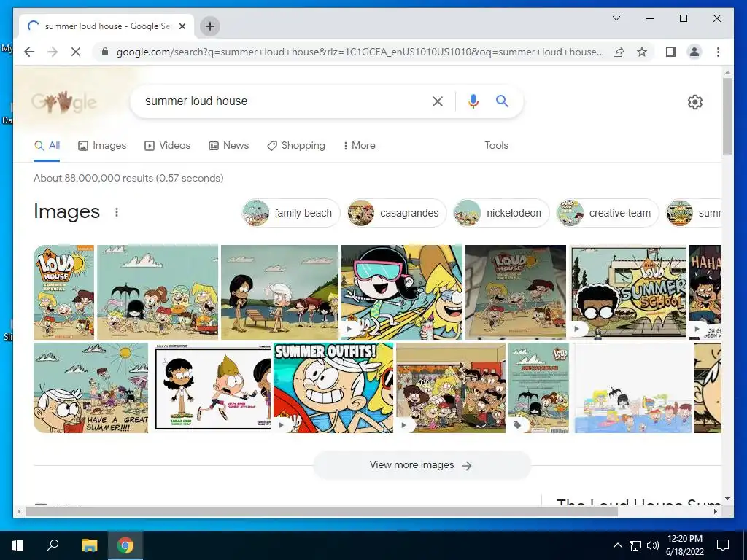Open the notification center icon
This screenshot has height=560, width=747.
(x=723, y=545)
